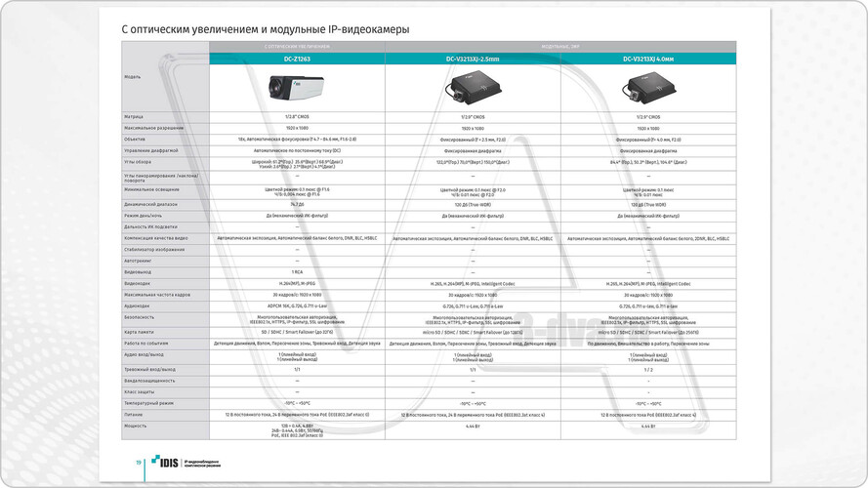Click 'По движению, Вмешательство в работу' events cell
Screen dimensions: 868x488
pyautogui.click(x=648, y=344)
